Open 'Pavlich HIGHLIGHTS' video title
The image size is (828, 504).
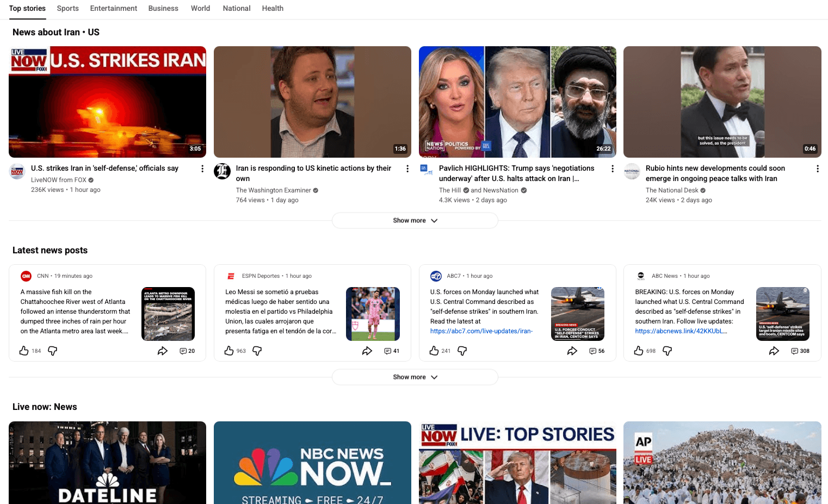point(517,173)
